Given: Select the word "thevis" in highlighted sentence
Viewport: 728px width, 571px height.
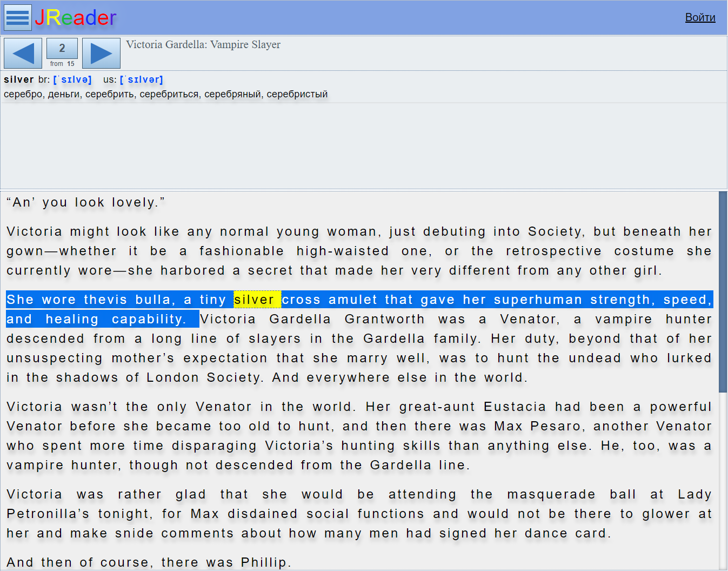Looking at the screenshot, I should tap(105, 300).
